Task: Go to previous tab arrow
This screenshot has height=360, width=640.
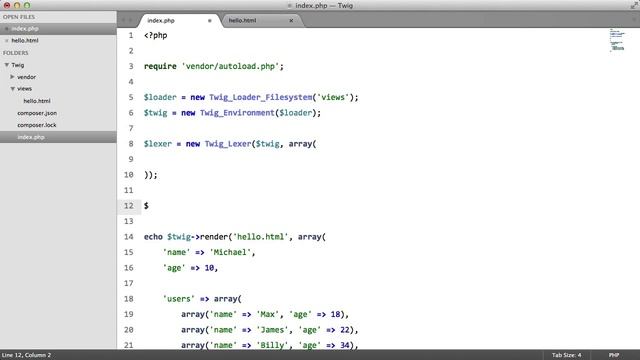Action: [123, 20]
